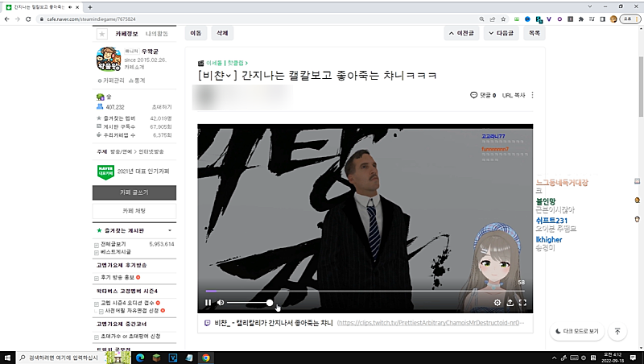
Task: Reload the page
Action: (28, 19)
